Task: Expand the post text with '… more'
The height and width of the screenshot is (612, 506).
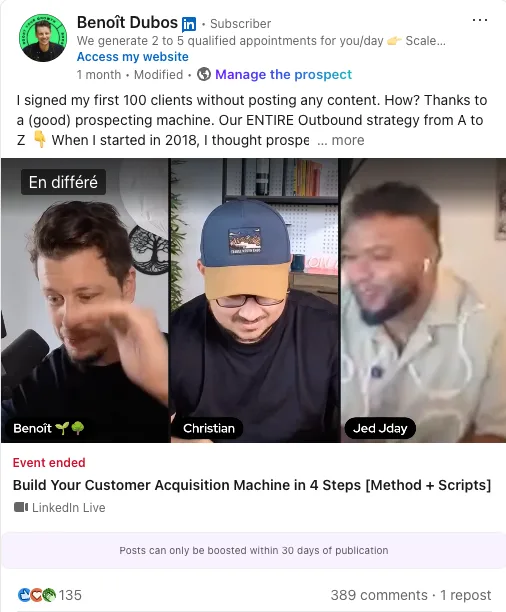Action: tap(341, 140)
